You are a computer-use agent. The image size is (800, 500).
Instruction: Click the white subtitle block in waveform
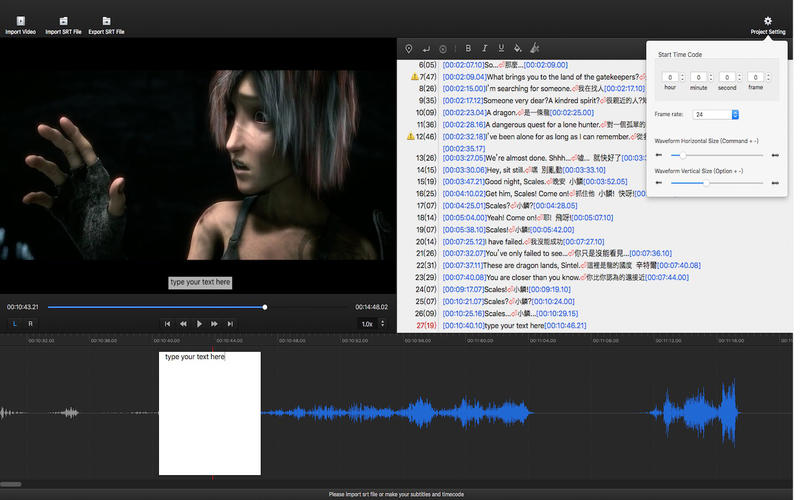click(x=209, y=415)
